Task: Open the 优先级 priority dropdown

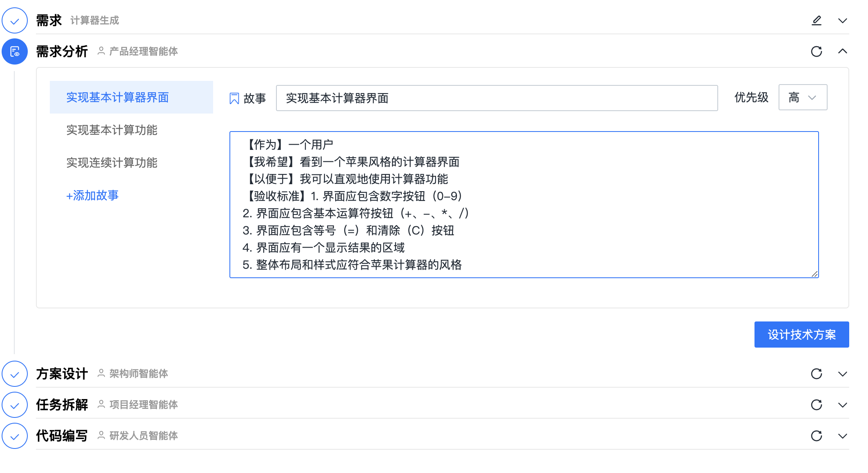Action: point(802,98)
